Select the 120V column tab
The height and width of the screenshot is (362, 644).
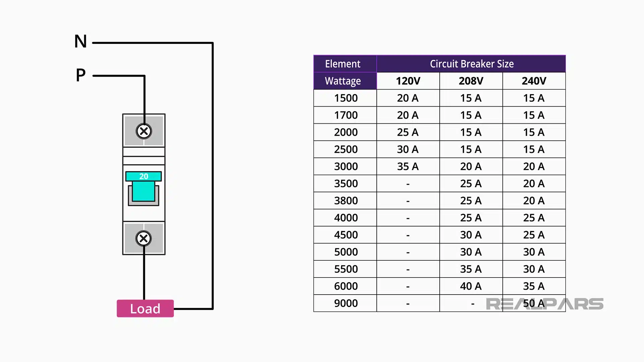point(408,81)
